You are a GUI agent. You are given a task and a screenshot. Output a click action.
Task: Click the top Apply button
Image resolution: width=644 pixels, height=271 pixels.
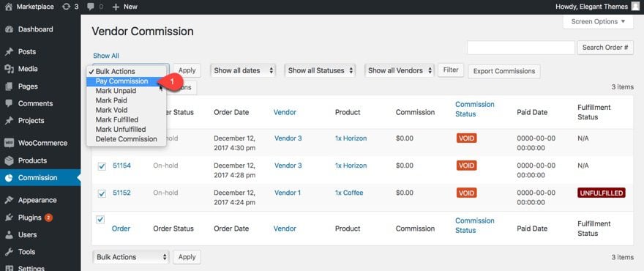pyautogui.click(x=187, y=70)
